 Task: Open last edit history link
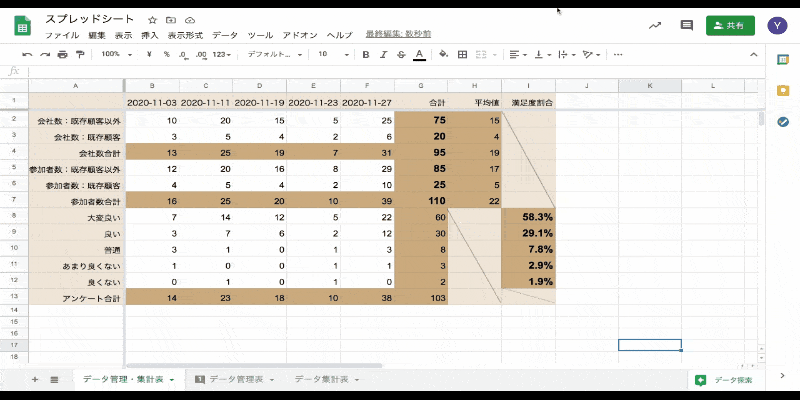[398, 34]
